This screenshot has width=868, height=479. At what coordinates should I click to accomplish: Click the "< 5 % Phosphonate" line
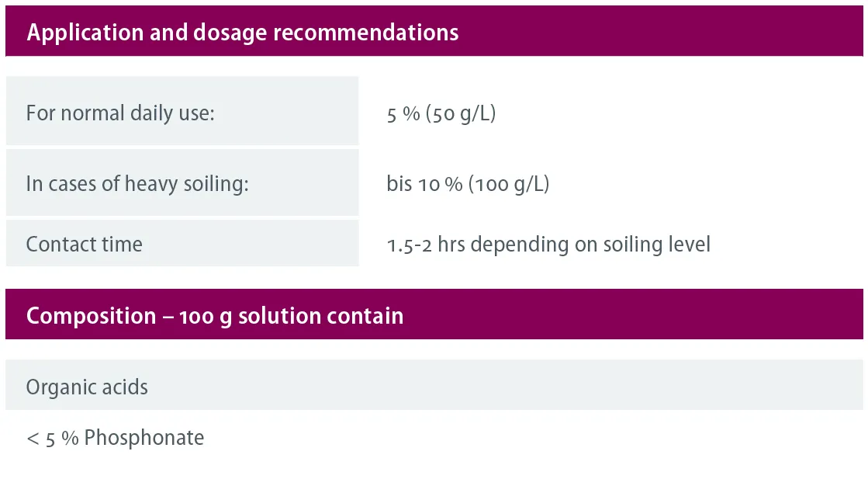[x=116, y=438]
